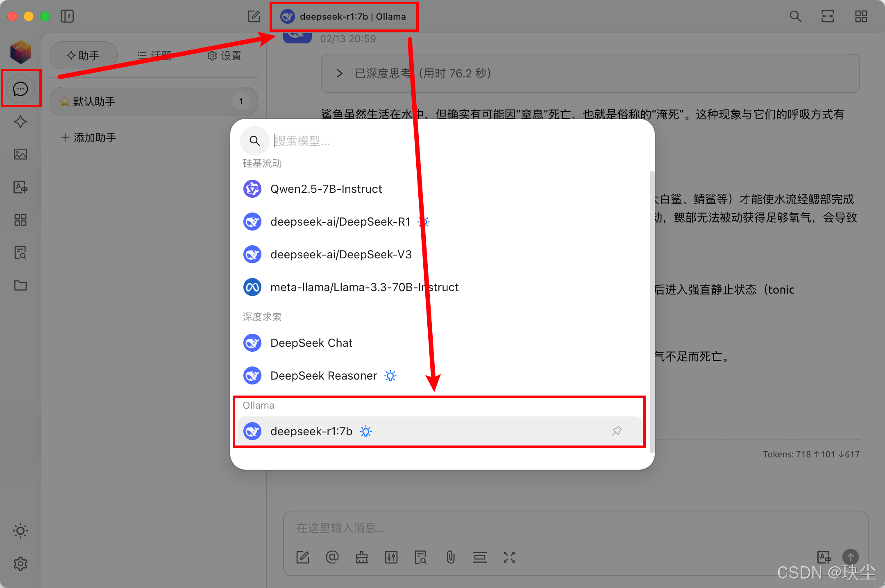The width and height of the screenshot is (885, 588).
Task: Toggle light/dark theme sun icon
Action: tap(20, 531)
